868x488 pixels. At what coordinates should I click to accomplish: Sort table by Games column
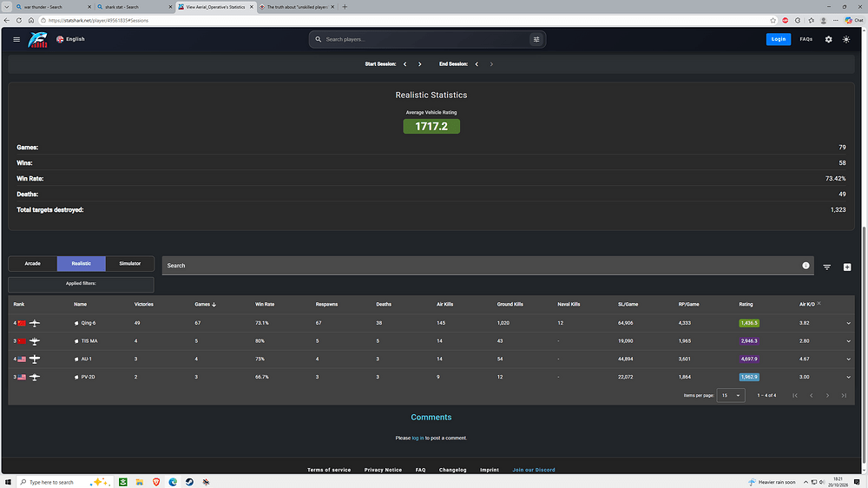pos(205,304)
